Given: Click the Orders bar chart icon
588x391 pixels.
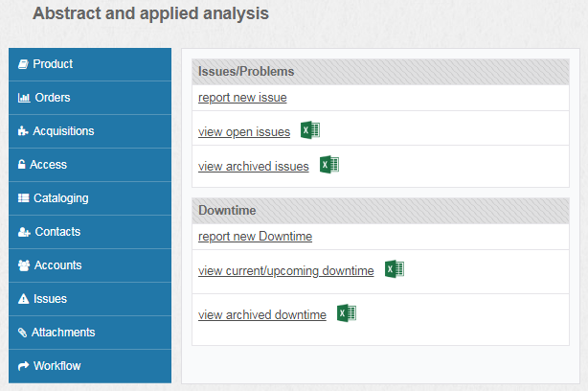Looking at the screenshot, I should click(x=24, y=98).
